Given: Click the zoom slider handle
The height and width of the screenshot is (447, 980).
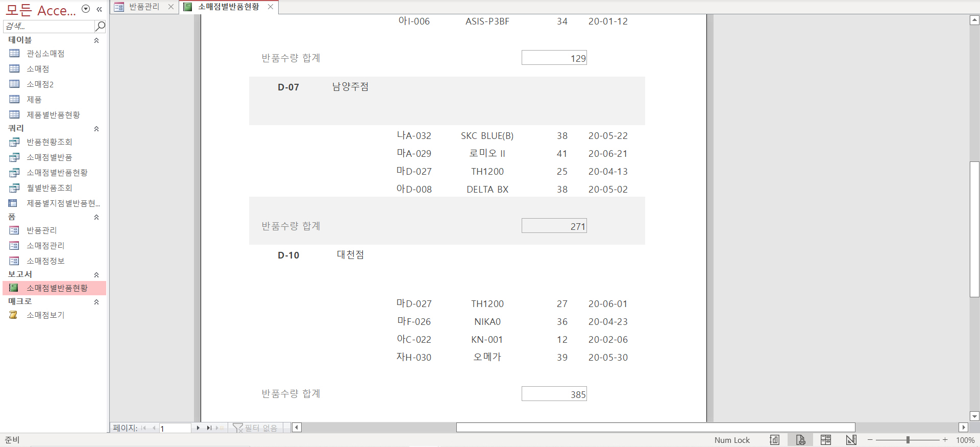Looking at the screenshot, I should pos(908,440).
